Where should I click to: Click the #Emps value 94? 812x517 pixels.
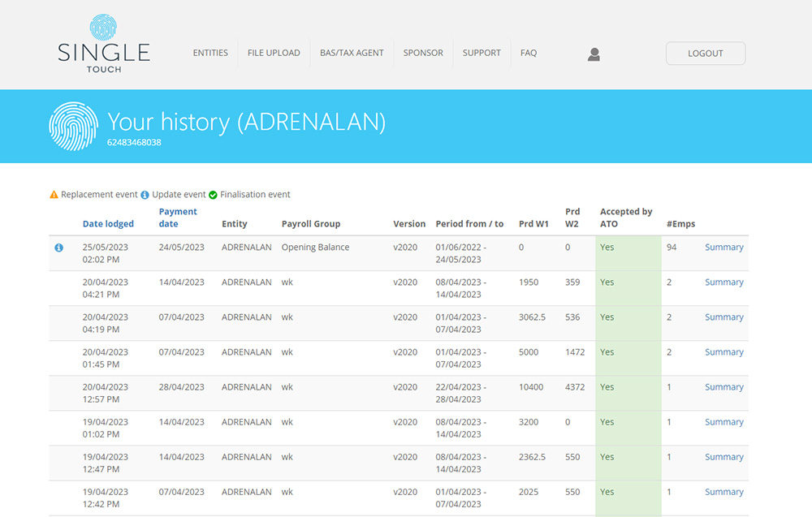pyautogui.click(x=672, y=248)
